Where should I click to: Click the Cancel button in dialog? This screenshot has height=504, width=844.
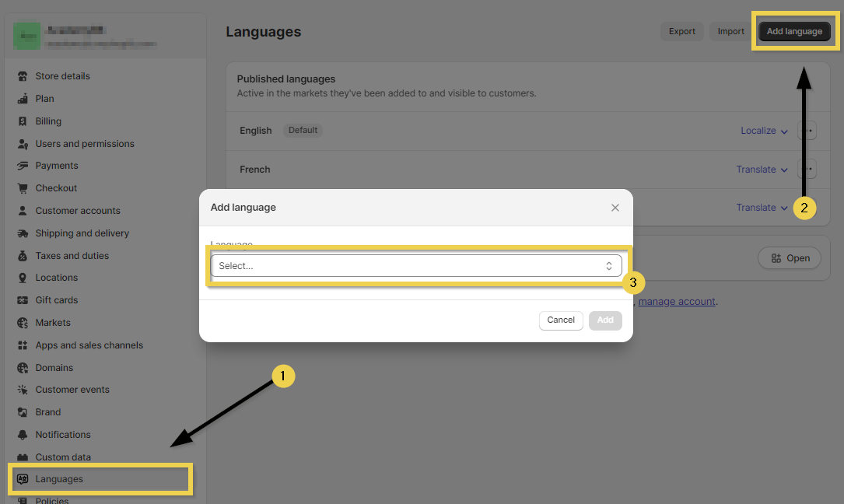[x=561, y=320]
